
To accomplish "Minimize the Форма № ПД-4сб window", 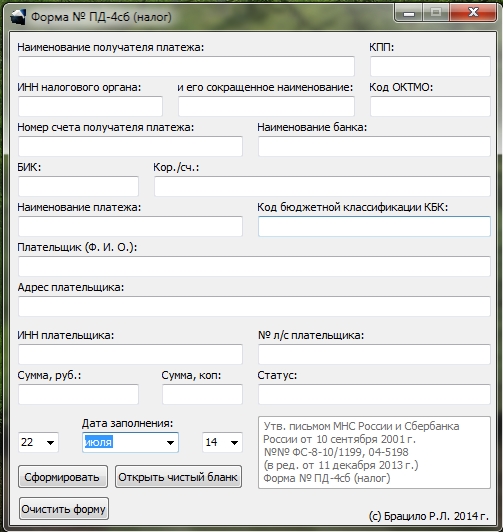I will 409,13.
